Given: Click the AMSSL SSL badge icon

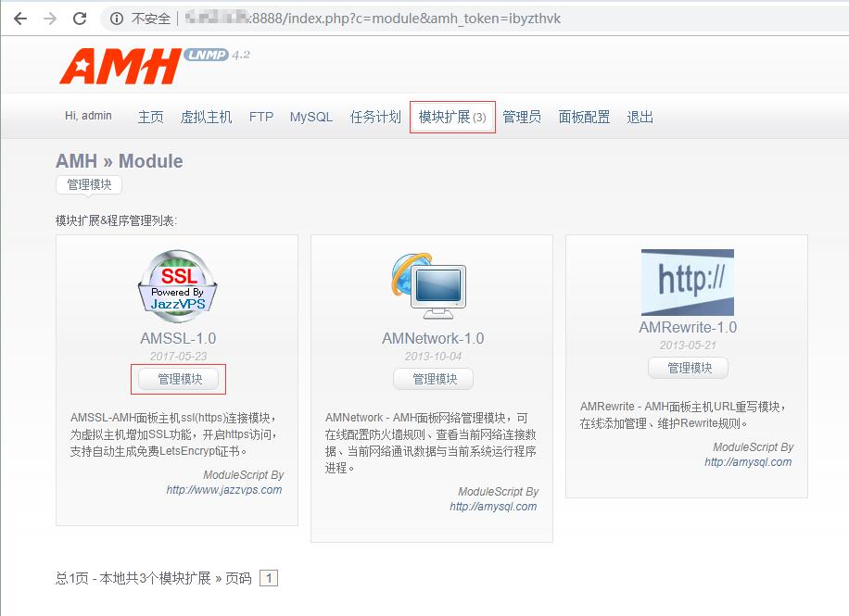Looking at the screenshot, I should [x=178, y=287].
